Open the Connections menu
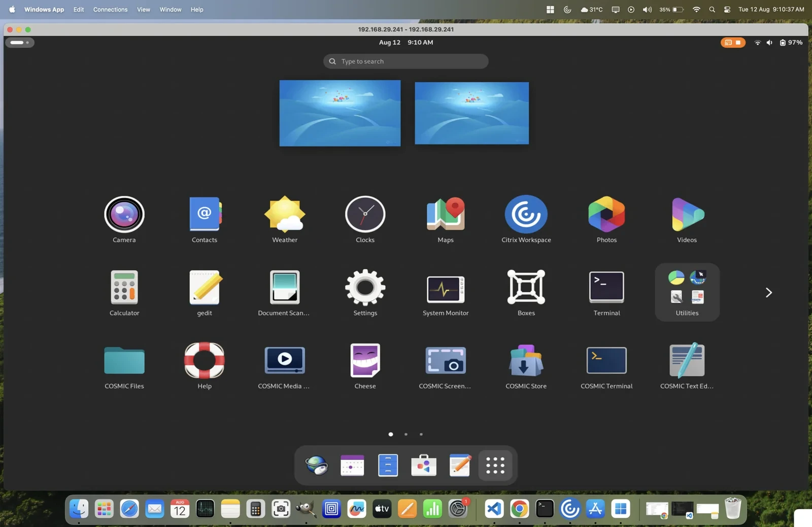The image size is (812, 527). (110, 10)
